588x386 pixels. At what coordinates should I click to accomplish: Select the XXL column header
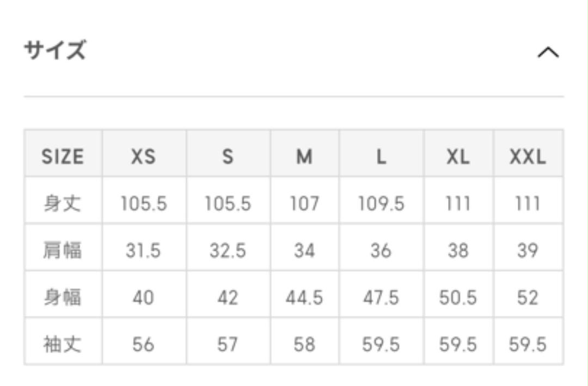point(528,156)
